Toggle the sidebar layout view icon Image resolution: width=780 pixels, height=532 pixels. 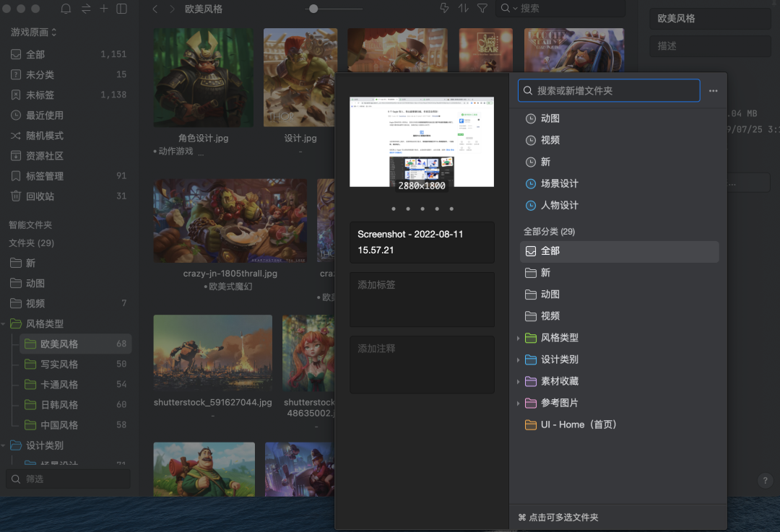[121, 9]
